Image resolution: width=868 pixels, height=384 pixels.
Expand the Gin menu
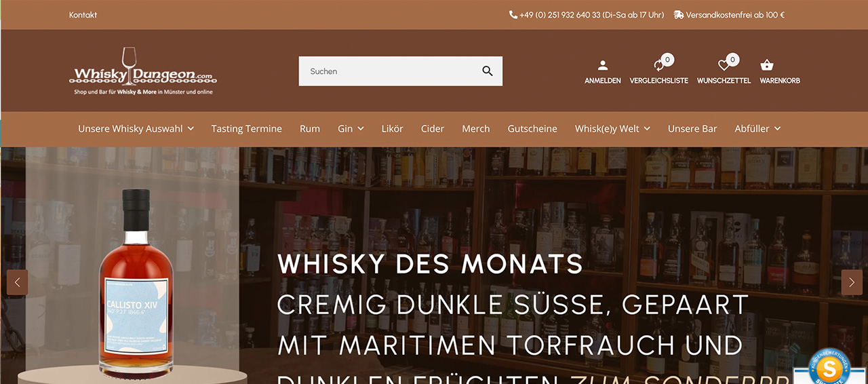coord(351,129)
